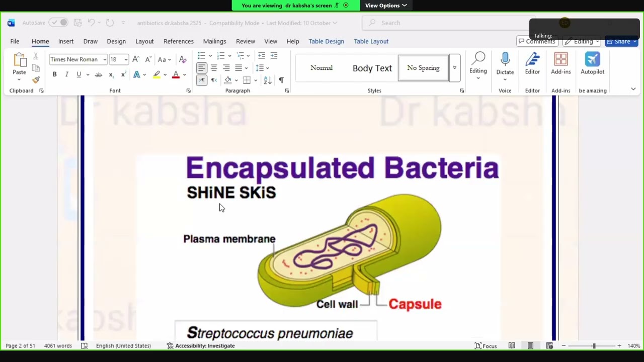Switch to Web Layout view
Viewport: 644px width, 362px height.
tap(549, 346)
